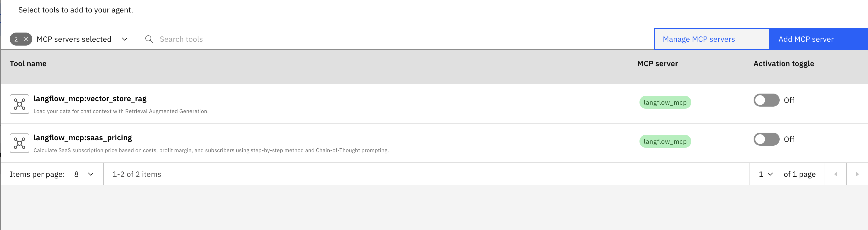Click the saas_pricing tool icon
The width and height of the screenshot is (868, 230).
point(20,143)
